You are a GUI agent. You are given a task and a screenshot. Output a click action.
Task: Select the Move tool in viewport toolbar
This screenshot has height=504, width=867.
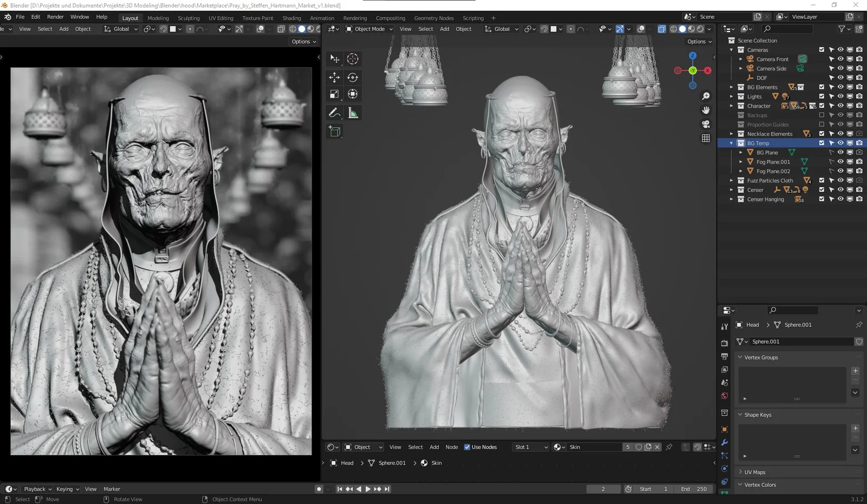click(334, 77)
